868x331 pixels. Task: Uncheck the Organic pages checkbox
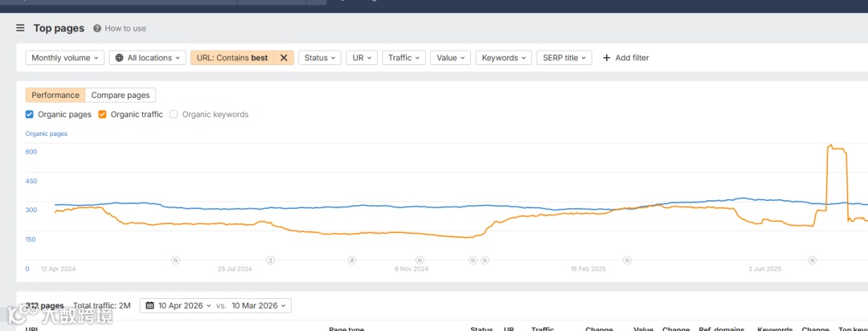[x=30, y=115]
